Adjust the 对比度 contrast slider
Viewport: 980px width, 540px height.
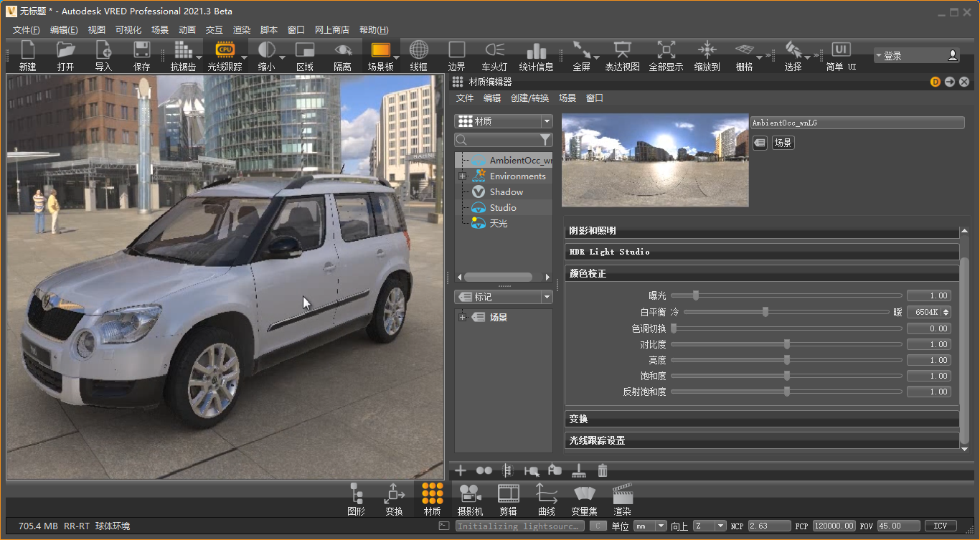pos(786,344)
